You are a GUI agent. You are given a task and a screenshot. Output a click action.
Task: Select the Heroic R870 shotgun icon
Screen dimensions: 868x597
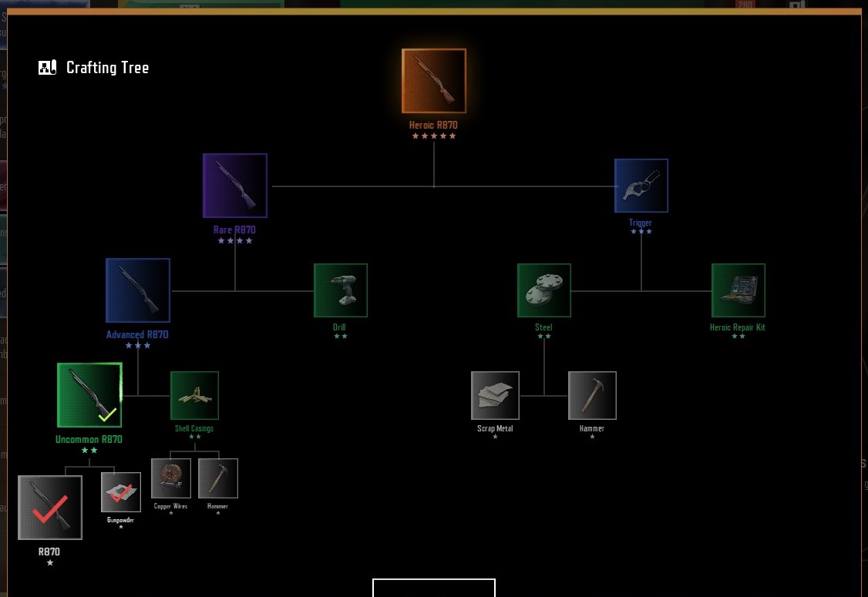(434, 81)
